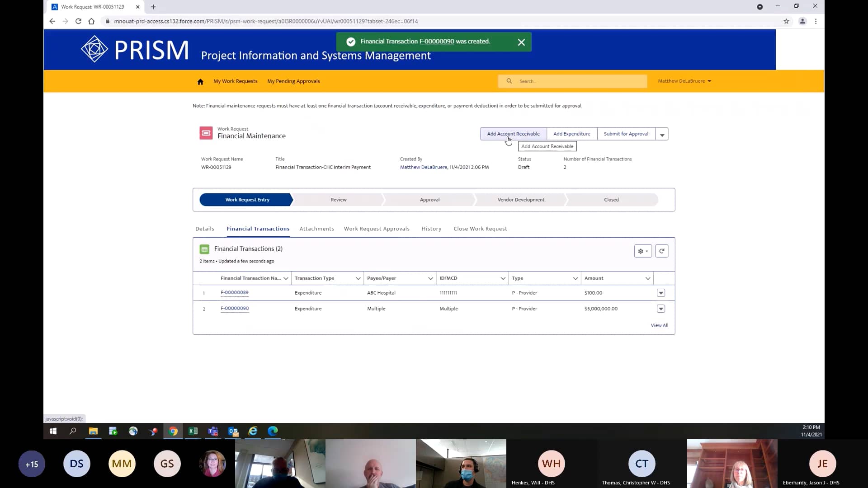
Task: Bookmark the page using the star icon
Action: [787, 21]
